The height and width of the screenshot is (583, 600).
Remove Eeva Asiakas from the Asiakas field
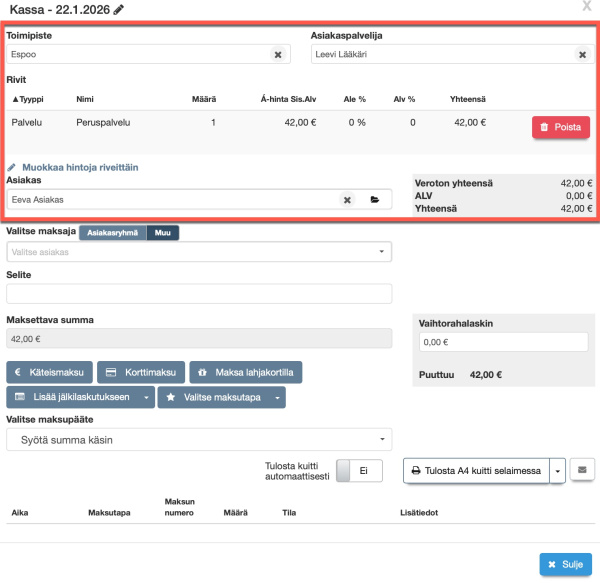pyautogui.click(x=347, y=200)
